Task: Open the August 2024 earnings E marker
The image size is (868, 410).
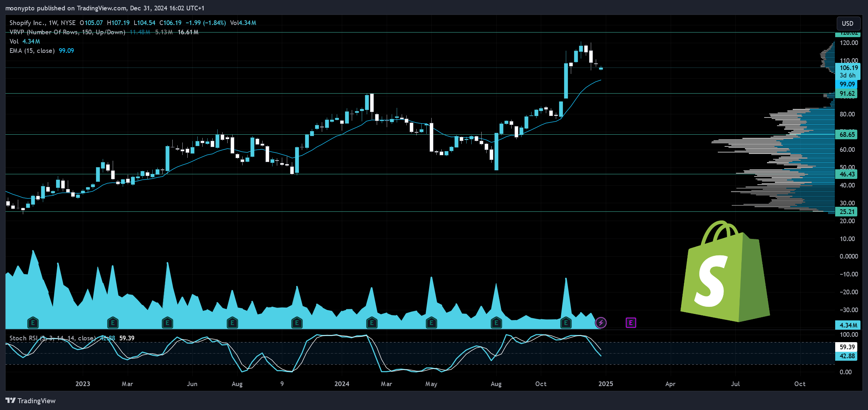Action: 496,323
